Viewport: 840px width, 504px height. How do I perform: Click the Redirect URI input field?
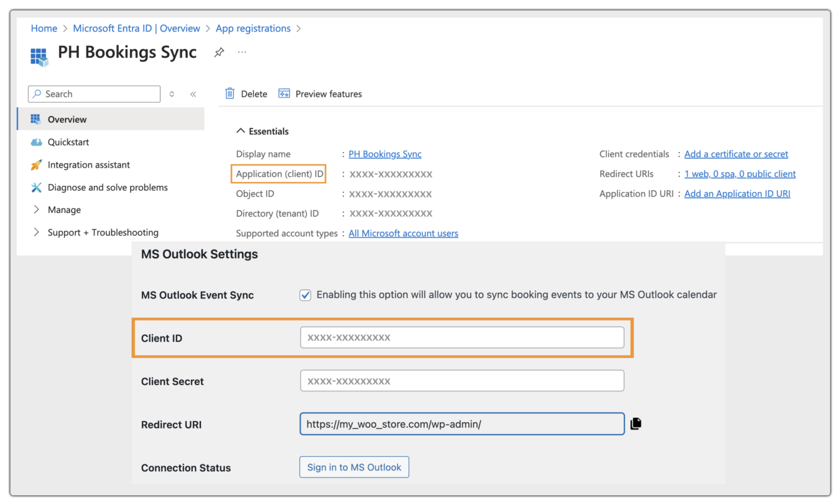tap(462, 424)
